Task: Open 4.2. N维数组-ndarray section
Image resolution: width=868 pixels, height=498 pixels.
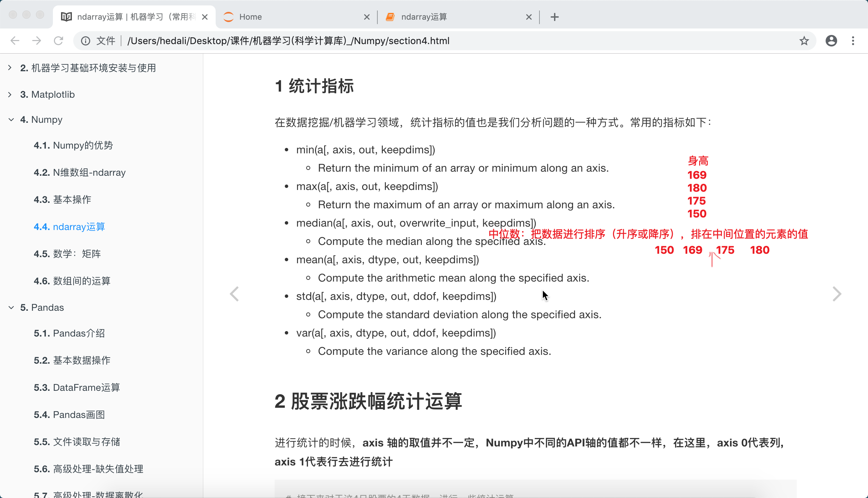Action: pyautogui.click(x=79, y=172)
